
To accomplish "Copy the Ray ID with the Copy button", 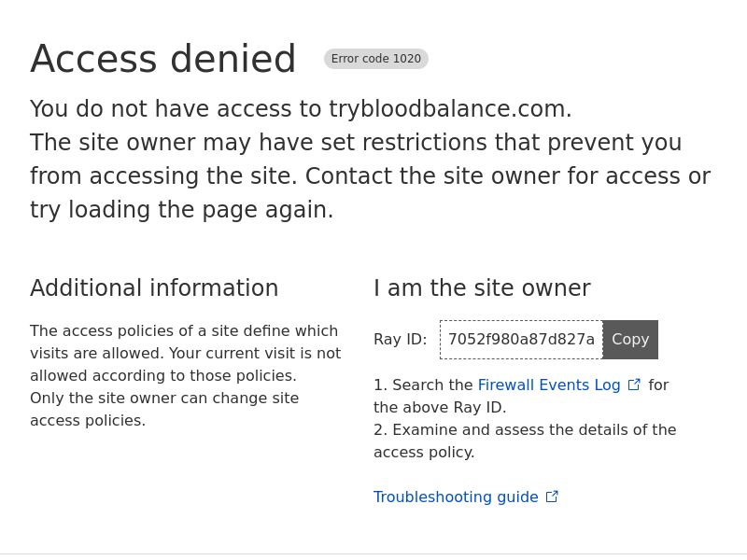I will pyautogui.click(x=630, y=339).
